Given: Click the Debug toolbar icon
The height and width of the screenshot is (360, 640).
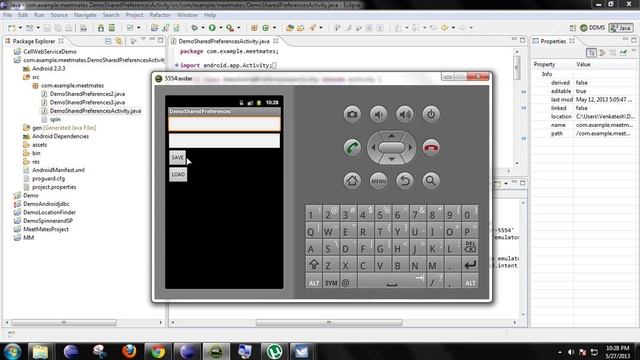Looking at the screenshot, I should 194,28.
